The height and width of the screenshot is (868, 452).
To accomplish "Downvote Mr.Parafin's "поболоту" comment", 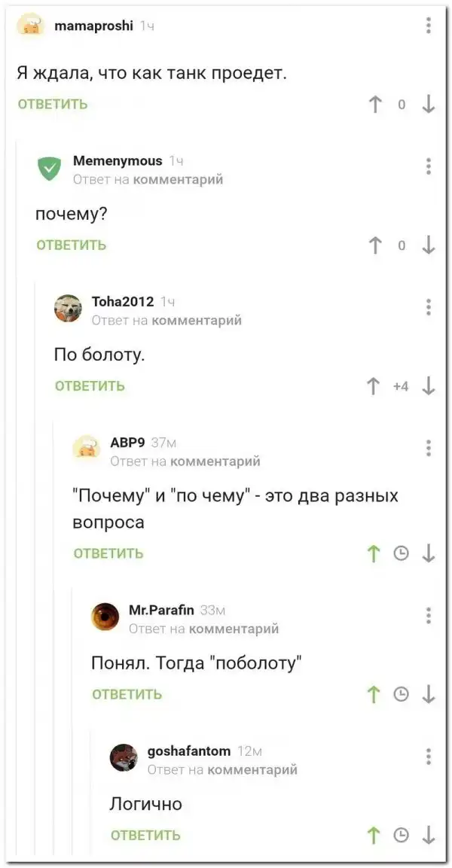I will point(429,695).
